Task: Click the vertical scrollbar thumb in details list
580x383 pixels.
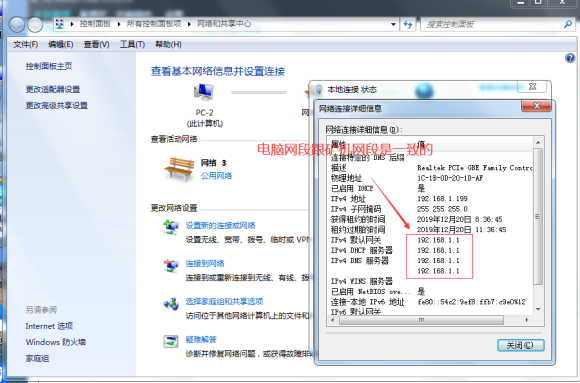Action: (538, 216)
